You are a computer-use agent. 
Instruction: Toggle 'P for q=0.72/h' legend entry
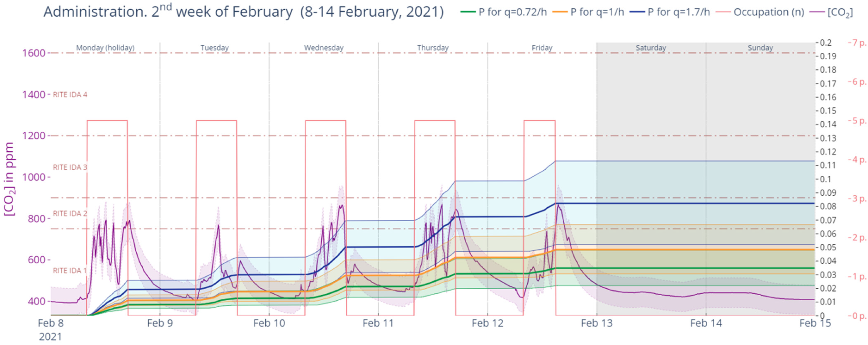(x=512, y=12)
